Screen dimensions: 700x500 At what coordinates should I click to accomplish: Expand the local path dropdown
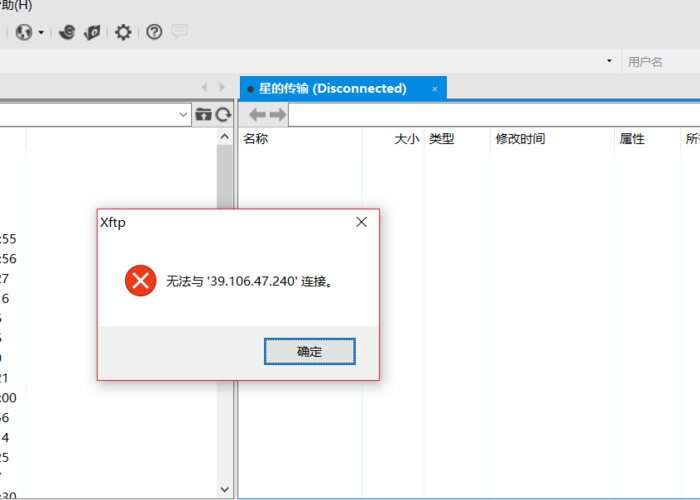point(183,115)
